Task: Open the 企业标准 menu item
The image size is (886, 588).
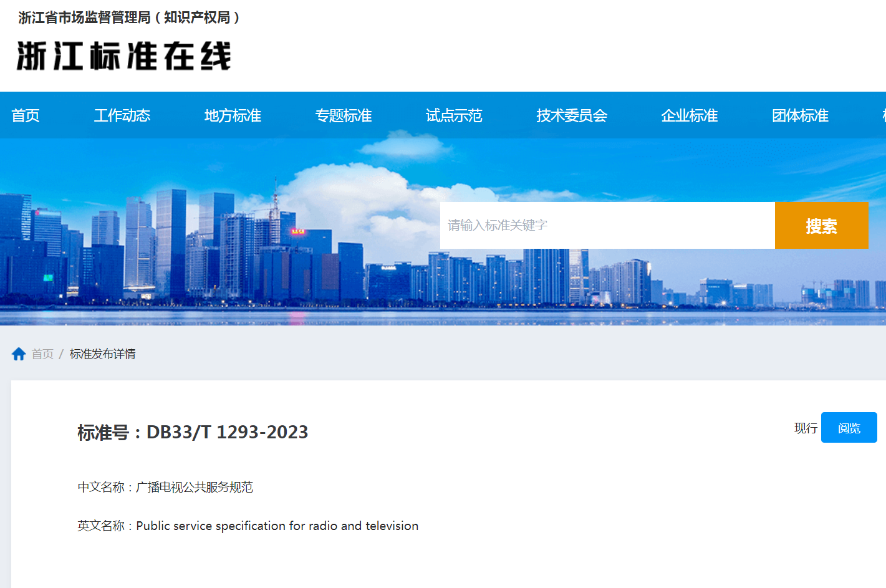Action: tap(690, 115)
